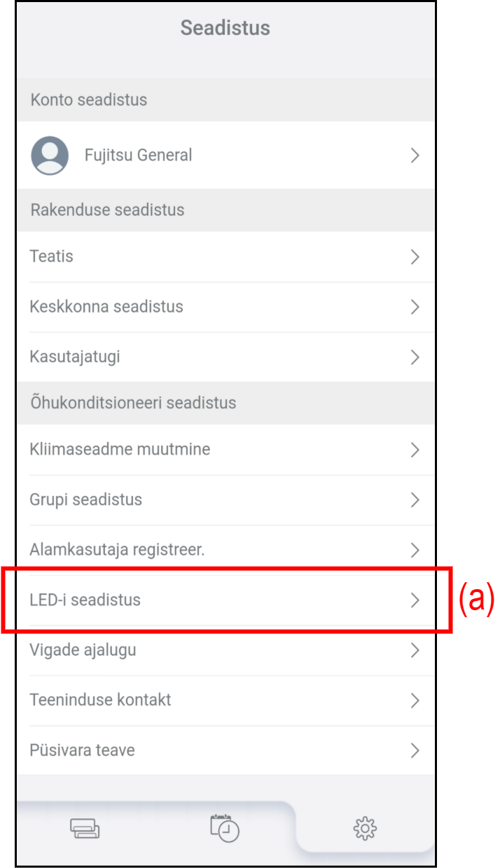Image resolution: width=500 pixels, height=868 pixels.
Task: Tap the arrow icon beside Vigade ajalugu
Action: click(415, 651)
